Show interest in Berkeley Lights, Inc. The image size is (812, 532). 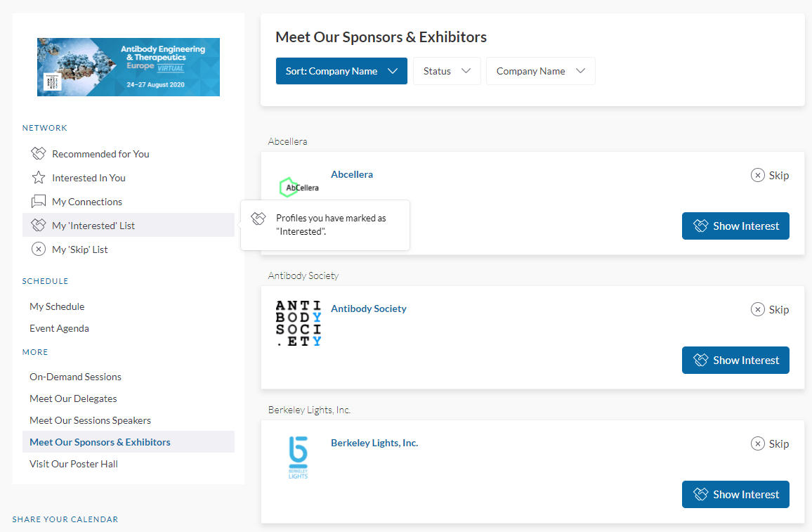735,495
